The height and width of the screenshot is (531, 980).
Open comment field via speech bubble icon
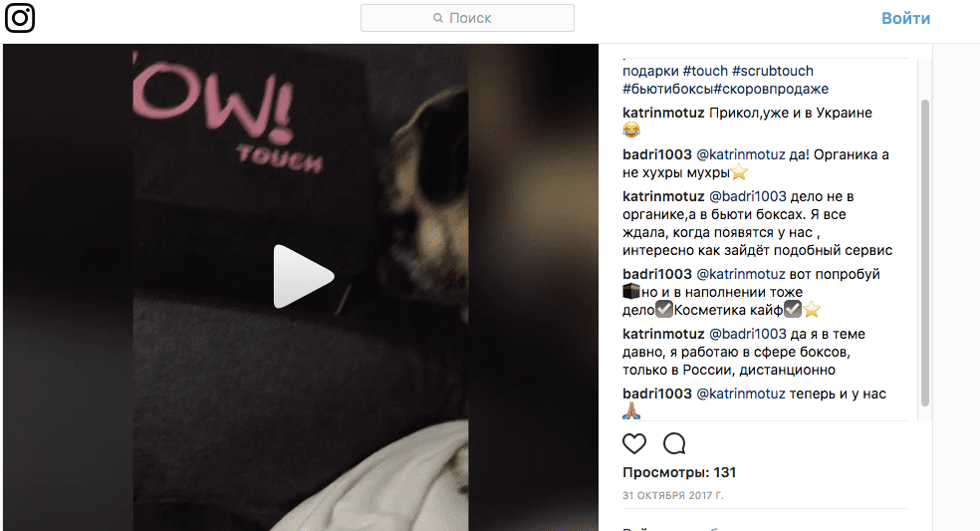click(674, 443)
